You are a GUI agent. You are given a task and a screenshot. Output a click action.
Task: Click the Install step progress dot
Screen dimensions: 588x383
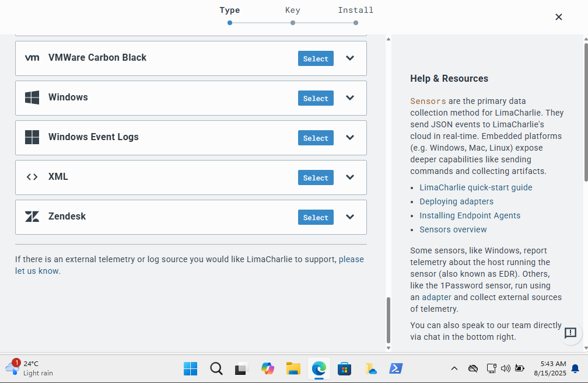tap(356, 23)
